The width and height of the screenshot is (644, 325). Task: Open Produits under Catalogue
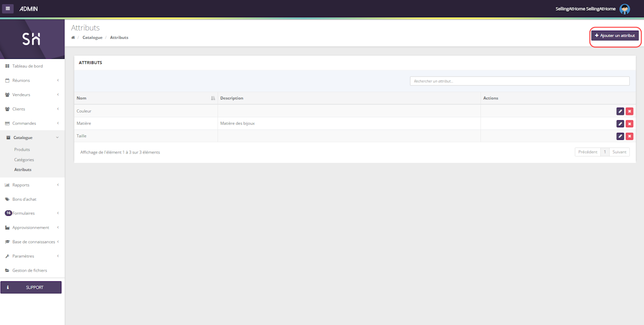coord(22,149)
